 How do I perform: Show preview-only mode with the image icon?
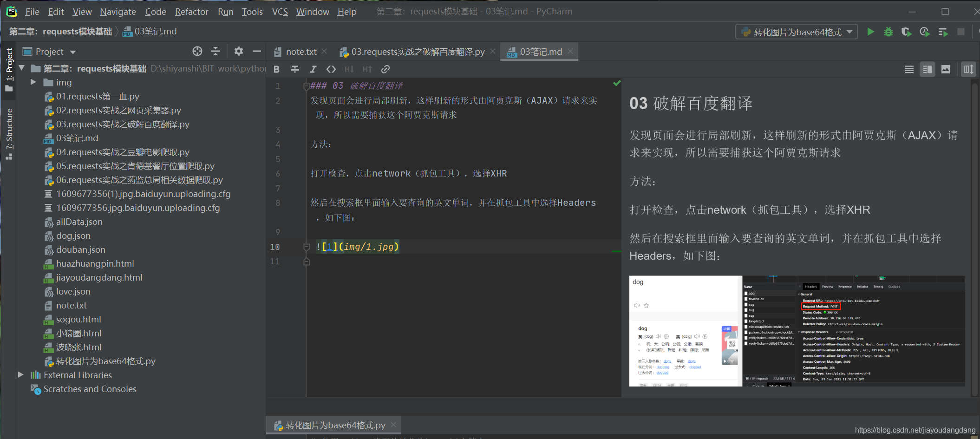tap(946, 69)
